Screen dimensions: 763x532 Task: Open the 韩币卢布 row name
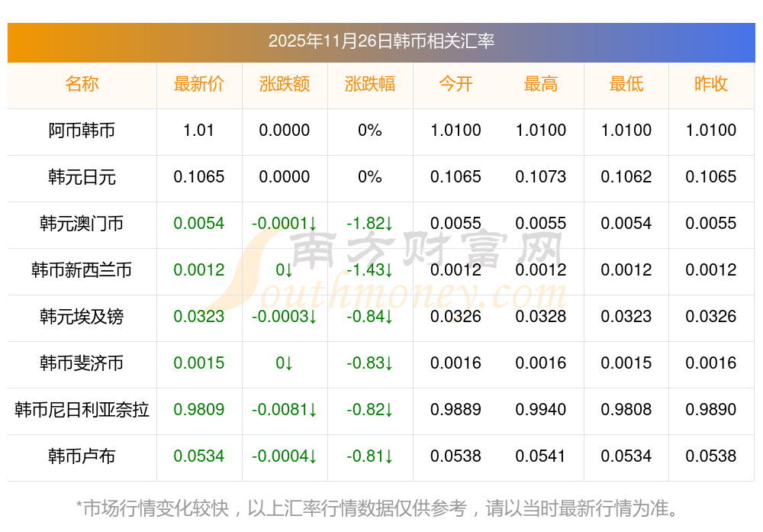[x=82, y=456]
